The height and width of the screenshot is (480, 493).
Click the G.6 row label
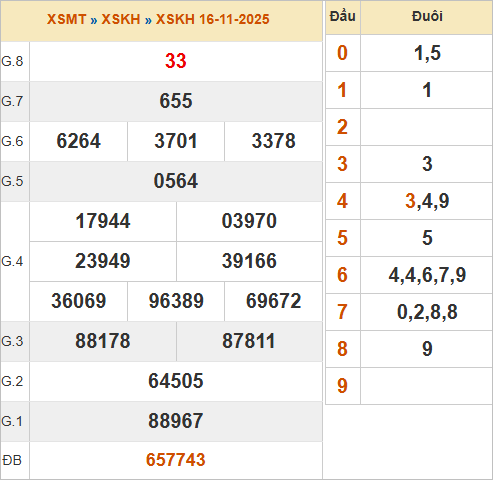pyautogui.click(x=12, y=141)
